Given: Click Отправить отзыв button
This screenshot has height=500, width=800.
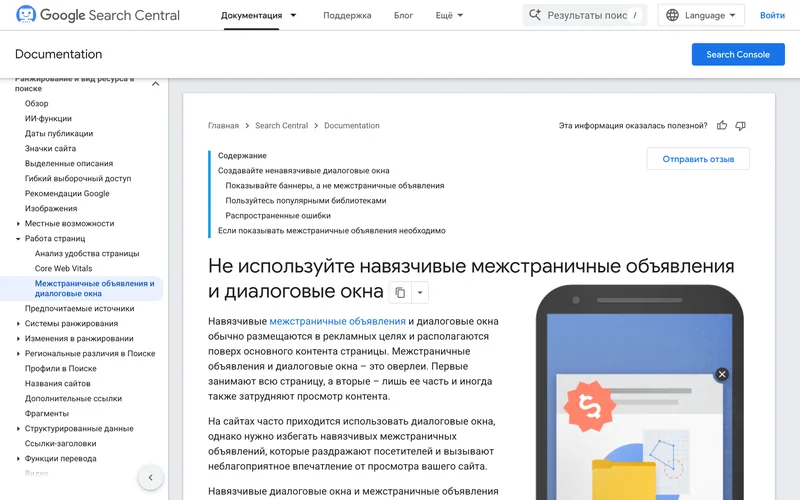Looking at the screenshot, I should tap(698, 159).
